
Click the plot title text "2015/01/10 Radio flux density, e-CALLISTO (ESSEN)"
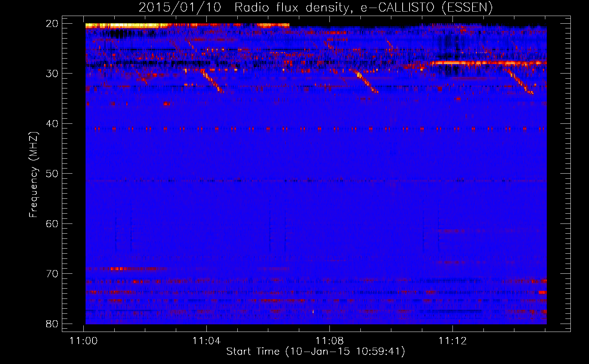tap(316, 8)
